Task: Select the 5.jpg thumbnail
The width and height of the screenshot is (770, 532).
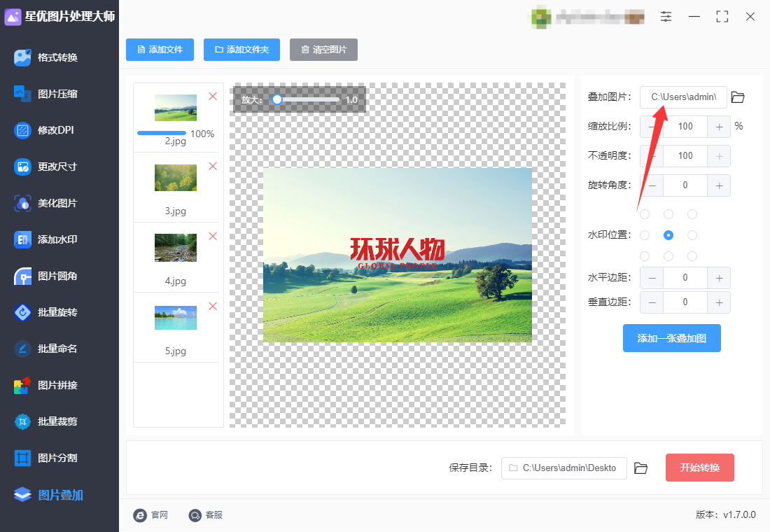Action: click(175, 318)
